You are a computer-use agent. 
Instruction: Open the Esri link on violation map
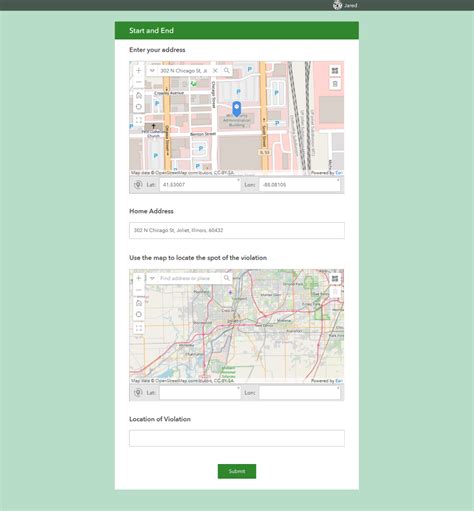(339, 381)
